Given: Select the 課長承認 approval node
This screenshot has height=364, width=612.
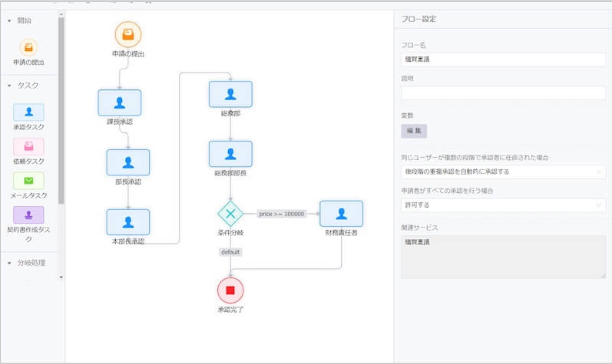Looking at the screenshot, I should point(120,103).
